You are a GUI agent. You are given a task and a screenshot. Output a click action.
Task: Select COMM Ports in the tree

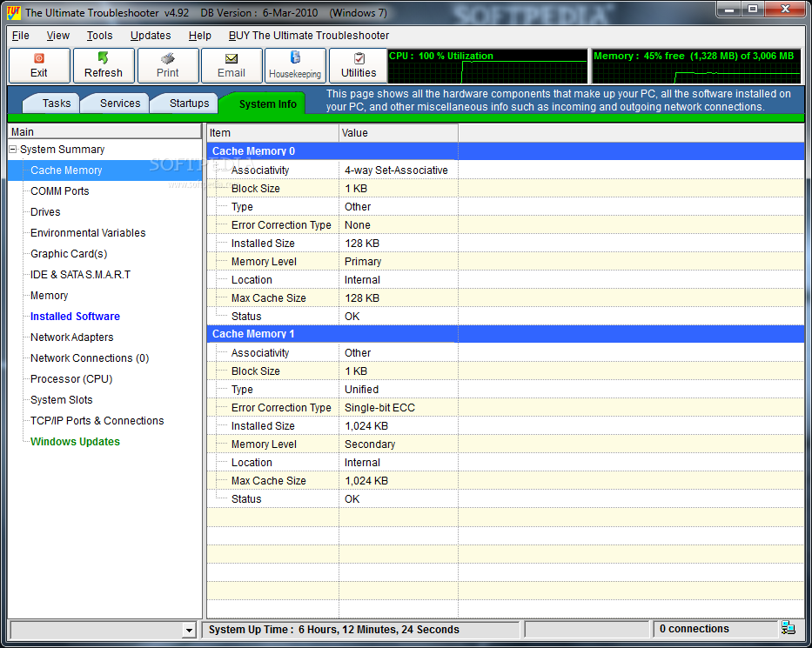[59, 191]
